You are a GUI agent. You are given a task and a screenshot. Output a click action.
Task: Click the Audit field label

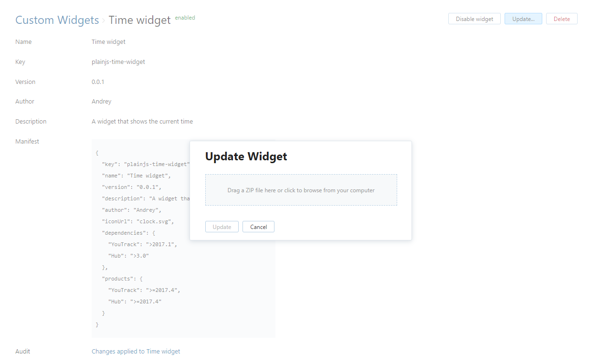coord(22,352)
